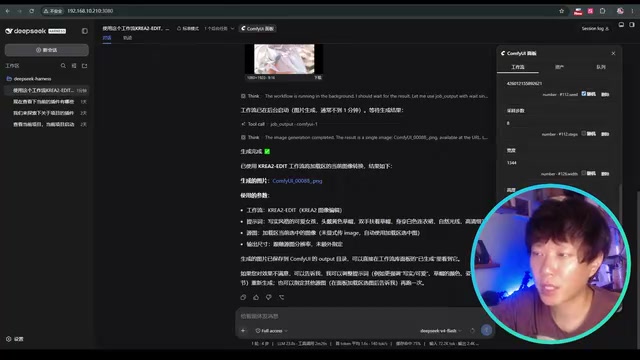Click the plus attach icon in input bar
Screen dimensions: 640x360
point(243,331)
